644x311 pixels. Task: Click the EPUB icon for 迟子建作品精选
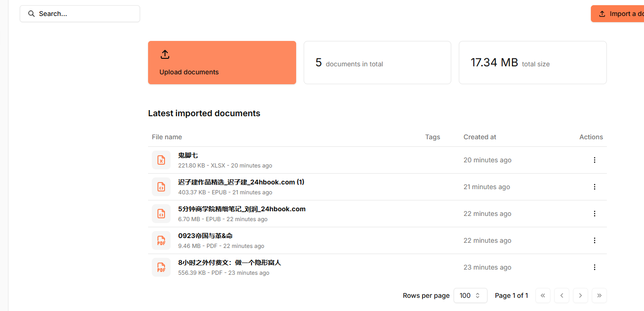161,187
